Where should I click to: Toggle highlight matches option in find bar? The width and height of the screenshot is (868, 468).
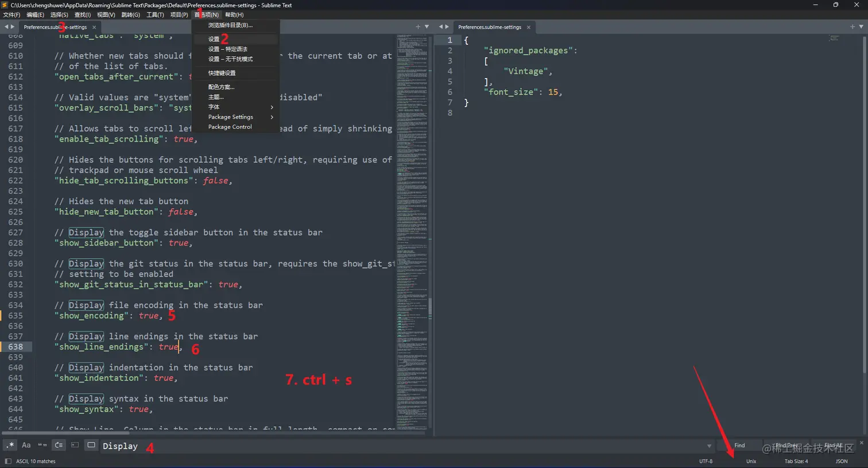(x=91, y=445)
